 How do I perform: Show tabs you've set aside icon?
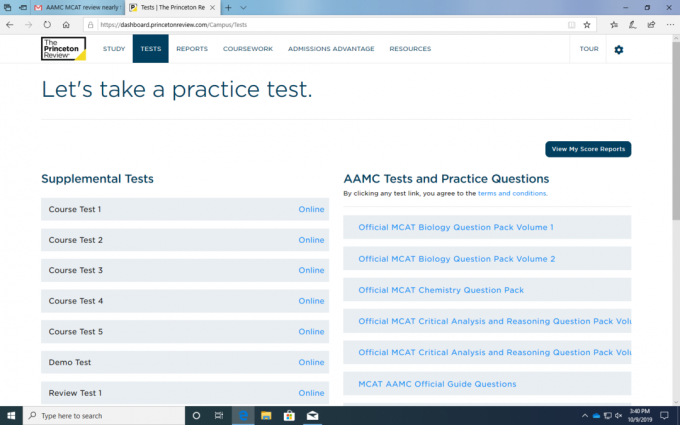click(x=7, y=7)
